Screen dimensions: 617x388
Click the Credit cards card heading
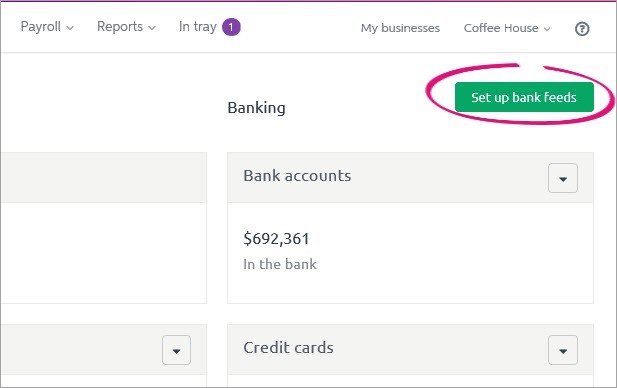288,348
